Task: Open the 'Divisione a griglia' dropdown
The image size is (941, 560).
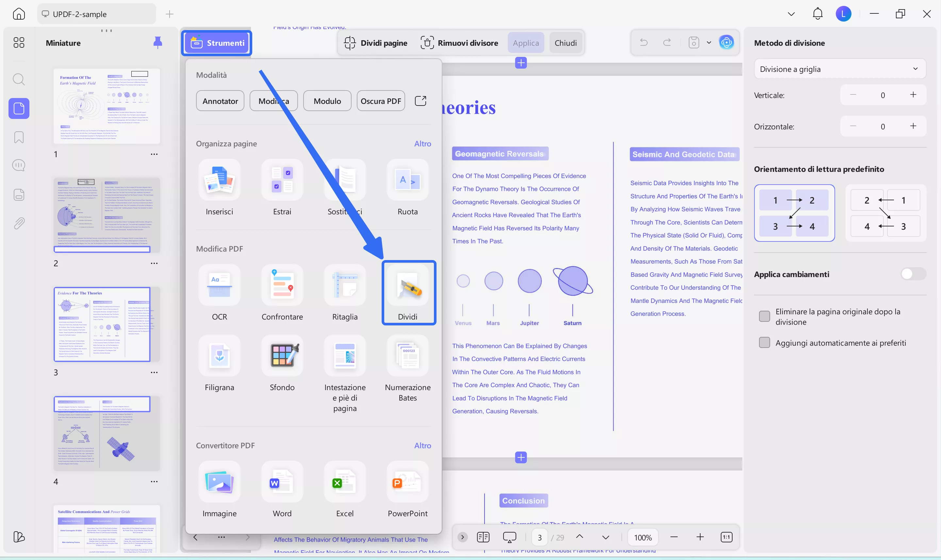Action: pyautogui.click(x=840, y=69)
